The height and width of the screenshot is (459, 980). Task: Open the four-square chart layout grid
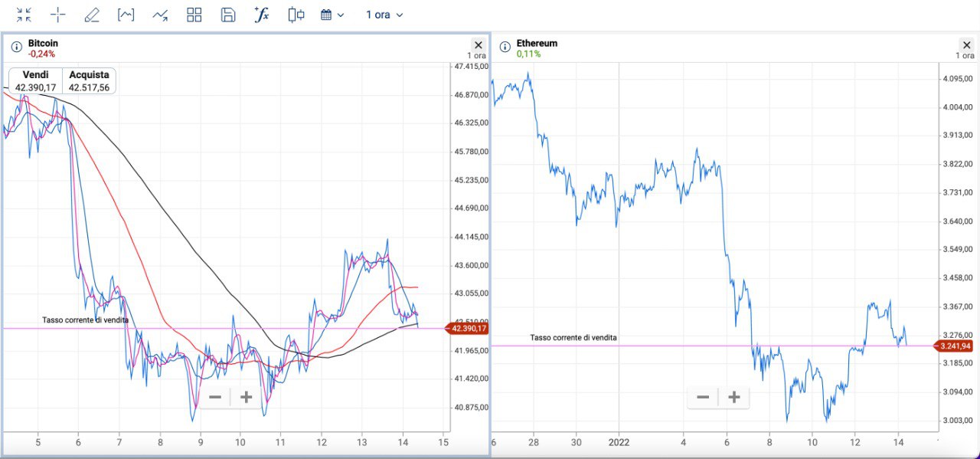point(194,15)
